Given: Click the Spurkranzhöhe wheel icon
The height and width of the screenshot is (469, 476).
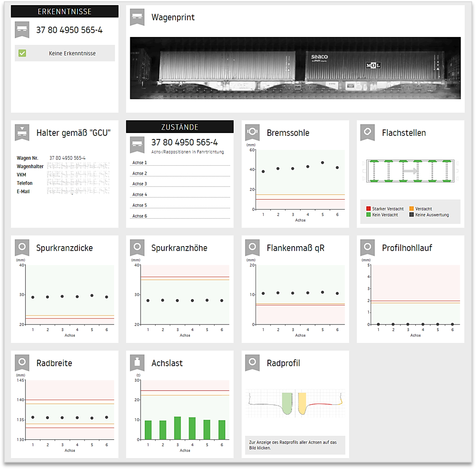Looking at the screenshot, I should coord(137,248).
